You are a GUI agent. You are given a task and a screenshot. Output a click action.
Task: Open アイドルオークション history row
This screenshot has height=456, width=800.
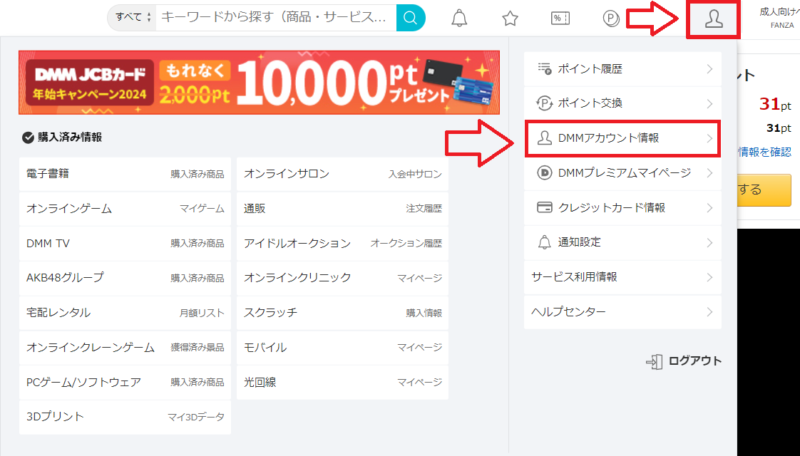pyautogui.click(x=342, y=243)
